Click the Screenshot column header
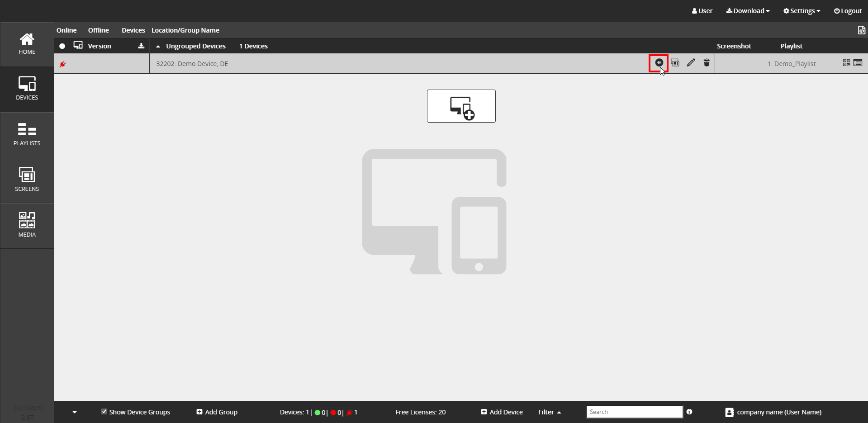Screen dimensions: 868x423 [734, 46]
